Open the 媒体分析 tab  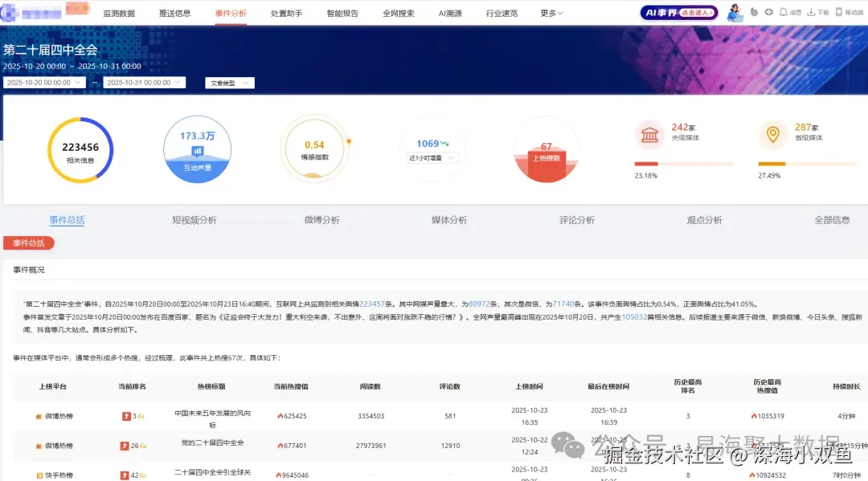[448, 219]
